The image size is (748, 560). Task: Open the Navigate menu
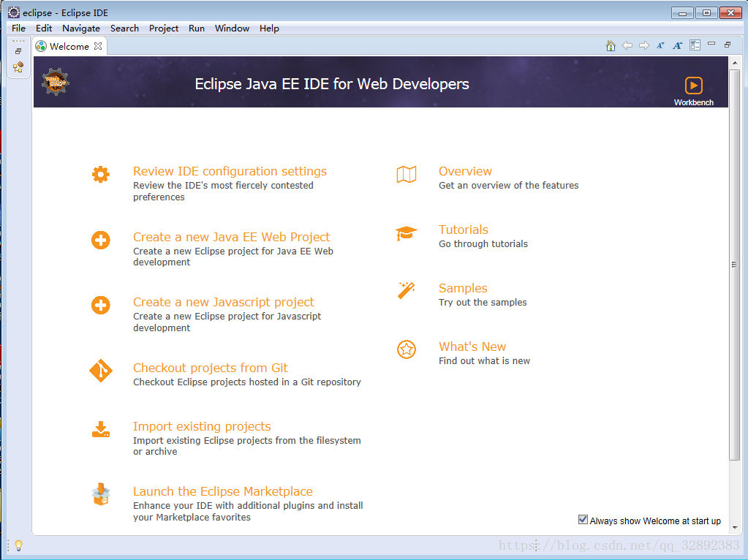(81, 28)
